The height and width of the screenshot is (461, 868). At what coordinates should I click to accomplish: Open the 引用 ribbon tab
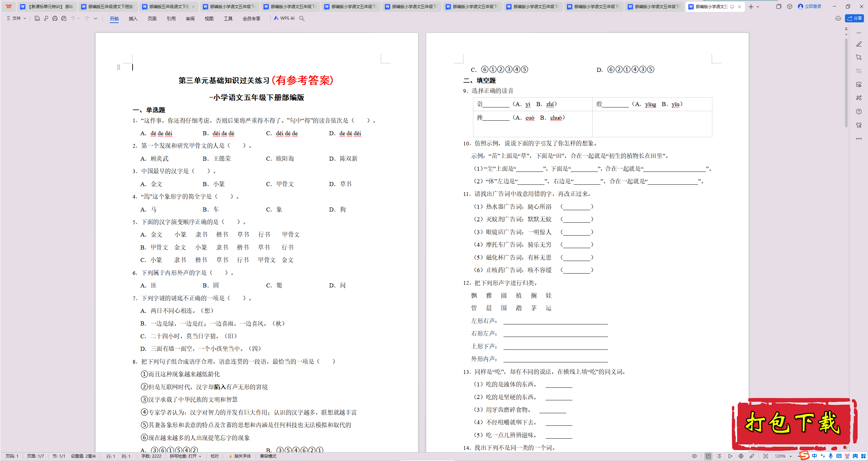point(171,19)
